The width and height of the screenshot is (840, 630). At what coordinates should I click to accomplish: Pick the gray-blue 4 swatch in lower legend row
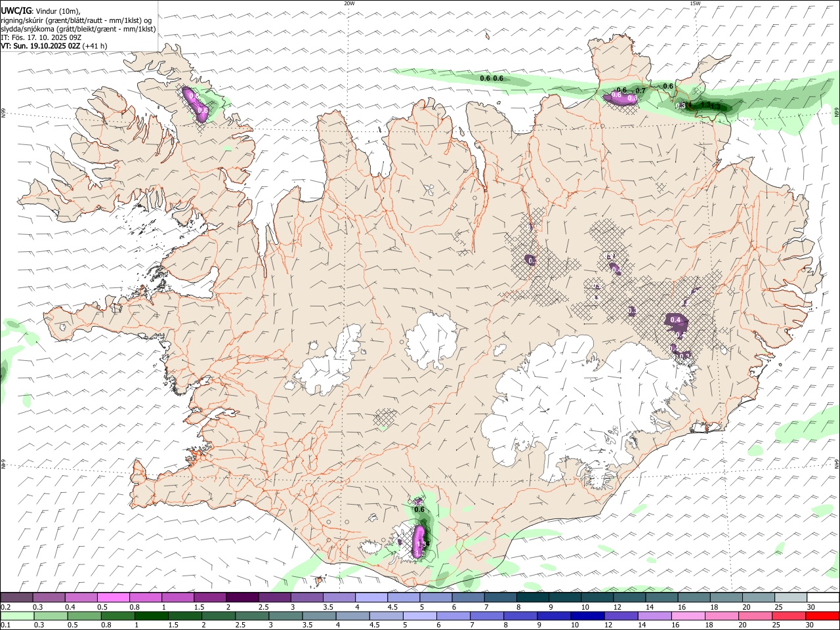352,616
